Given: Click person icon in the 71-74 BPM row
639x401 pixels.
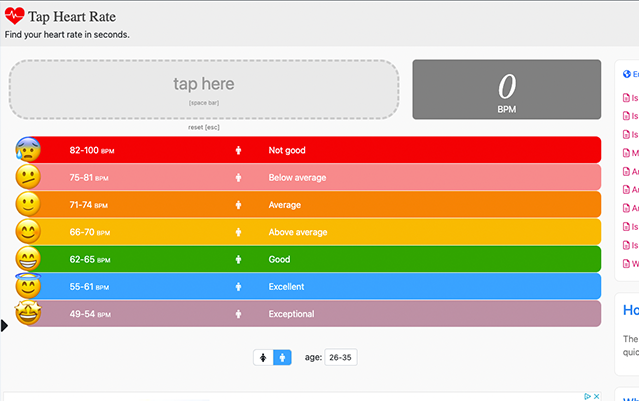Looking at the screenshot, I should point(238,205).
